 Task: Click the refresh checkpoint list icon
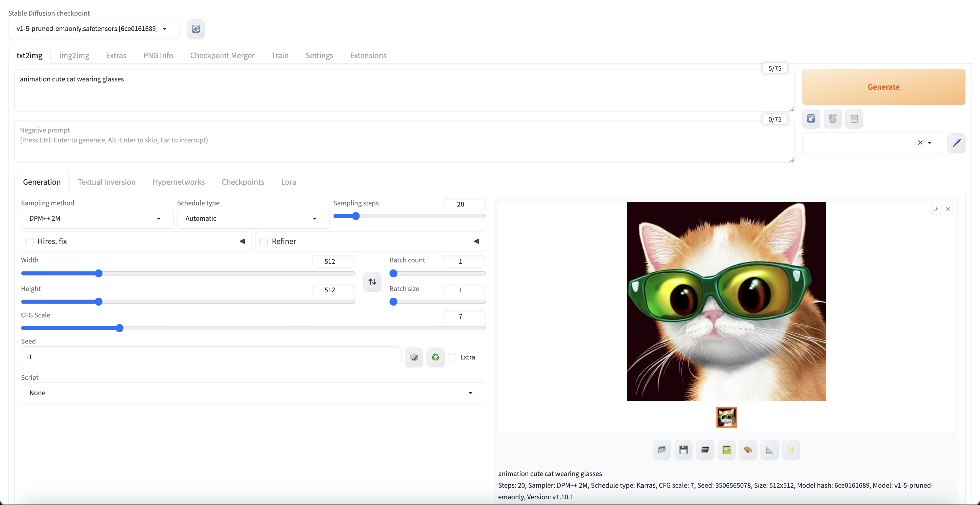(196, 29)
